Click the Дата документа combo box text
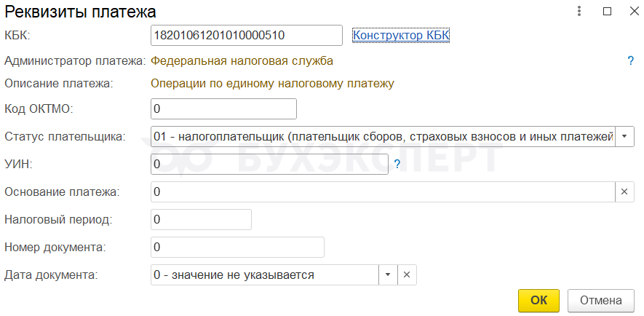644x316 pixels. [264, 274]
